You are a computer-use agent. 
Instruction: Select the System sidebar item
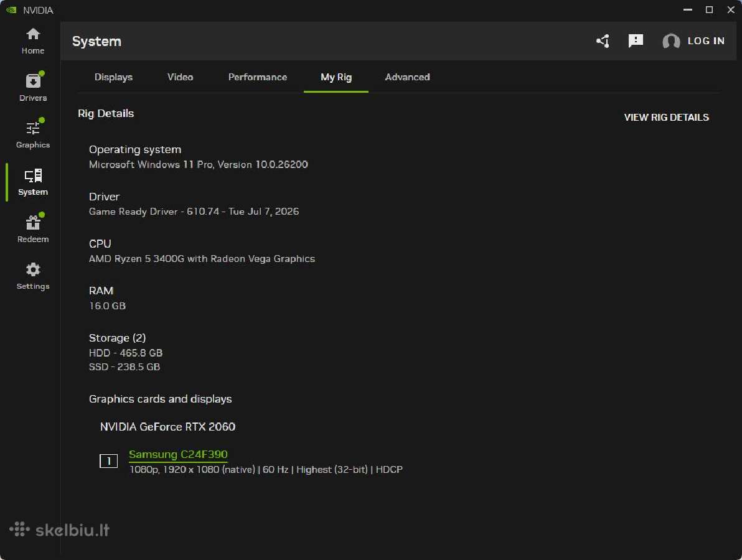[x=32, y=182]
